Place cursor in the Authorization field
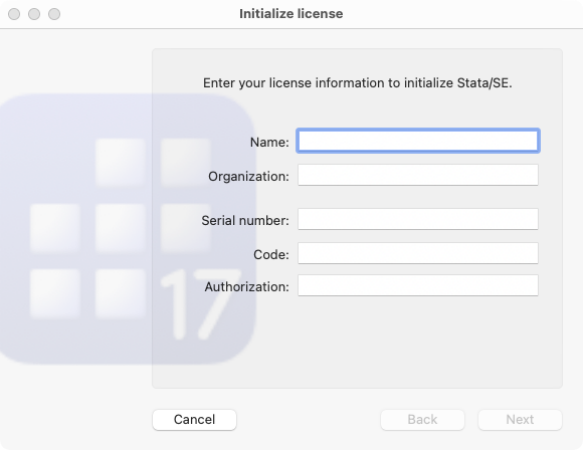 click(418, 285)
